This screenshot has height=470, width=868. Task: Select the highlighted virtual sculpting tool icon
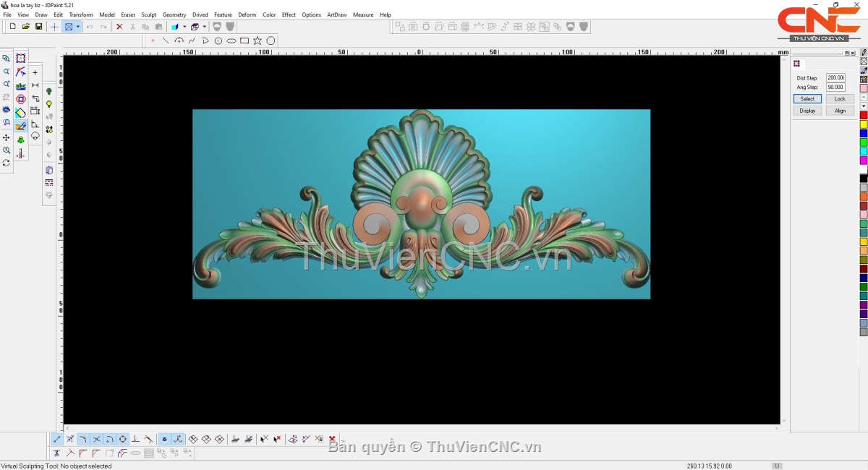(21, 126)
